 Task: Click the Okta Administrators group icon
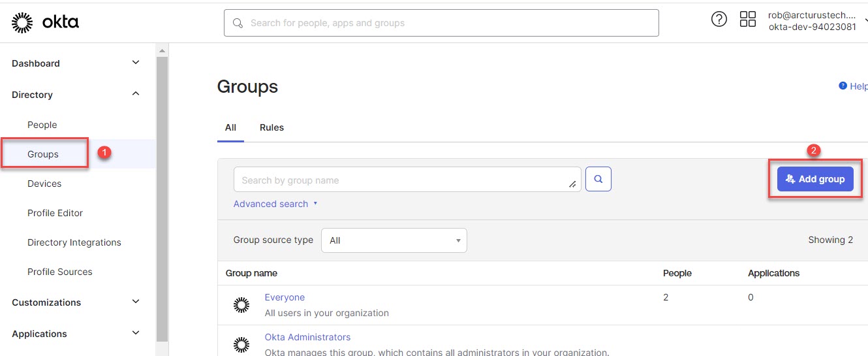pyautogui.click(x=241, y=344)
